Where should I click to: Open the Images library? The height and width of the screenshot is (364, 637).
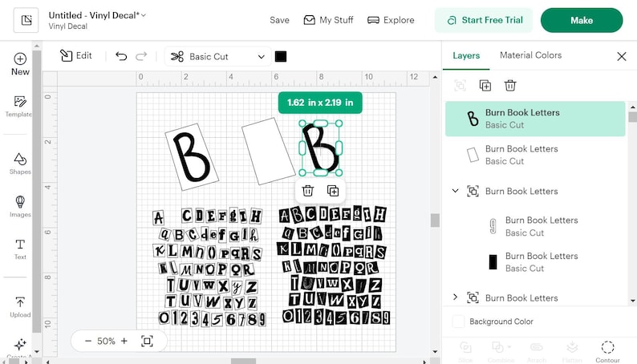click(20, 206)
